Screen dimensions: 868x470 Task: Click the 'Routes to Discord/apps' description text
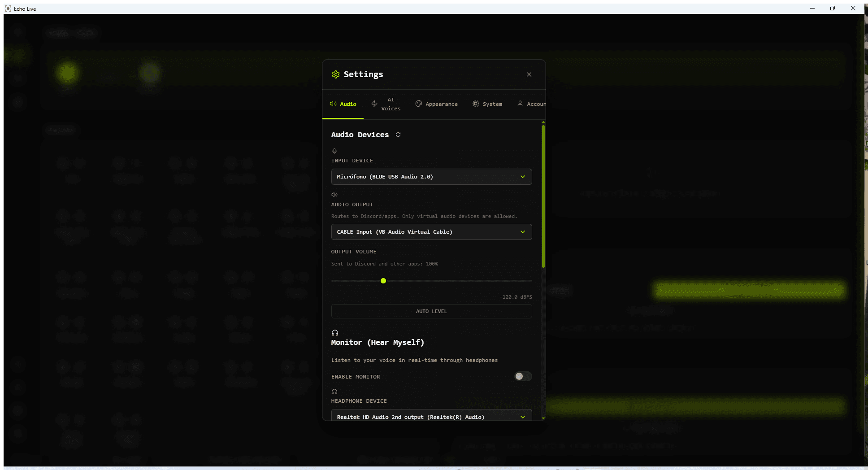click(424, 216)
